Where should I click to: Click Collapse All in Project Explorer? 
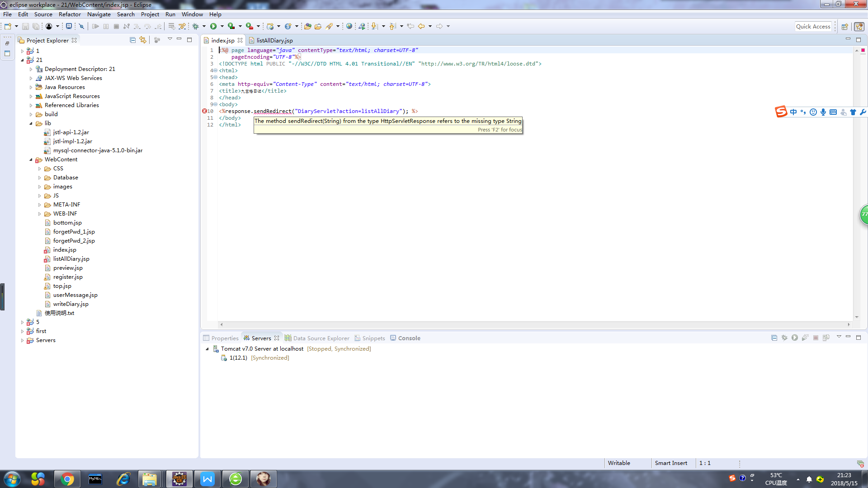132,40
